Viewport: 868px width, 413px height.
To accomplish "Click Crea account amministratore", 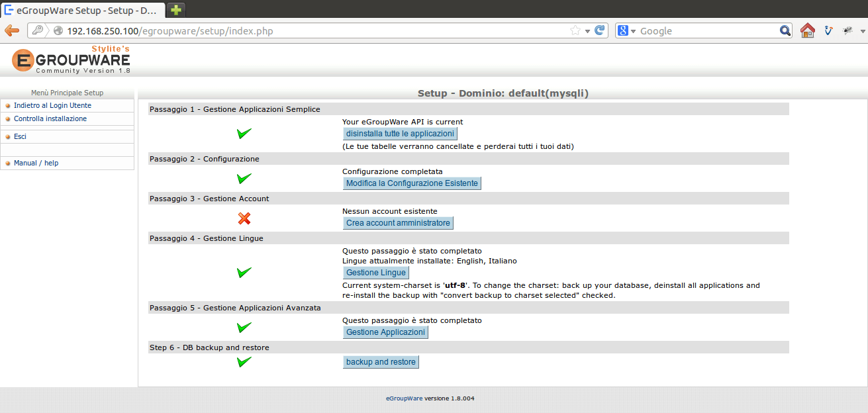I will pos(398,223).
